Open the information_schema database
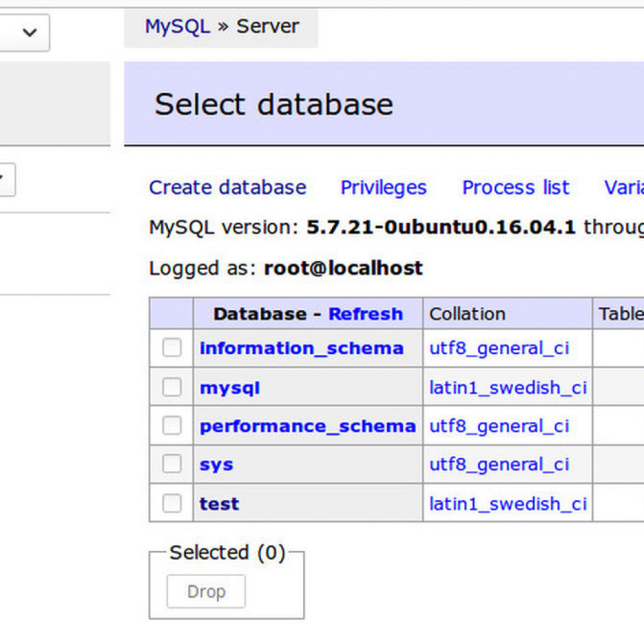Viewport: 644px width, 644px height. [301, 348]
